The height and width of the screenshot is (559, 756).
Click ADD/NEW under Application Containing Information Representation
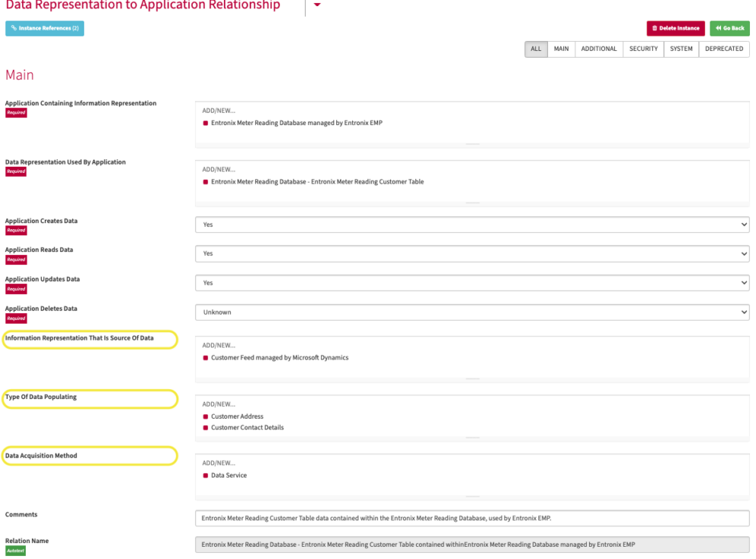click(x=219, y=111)
